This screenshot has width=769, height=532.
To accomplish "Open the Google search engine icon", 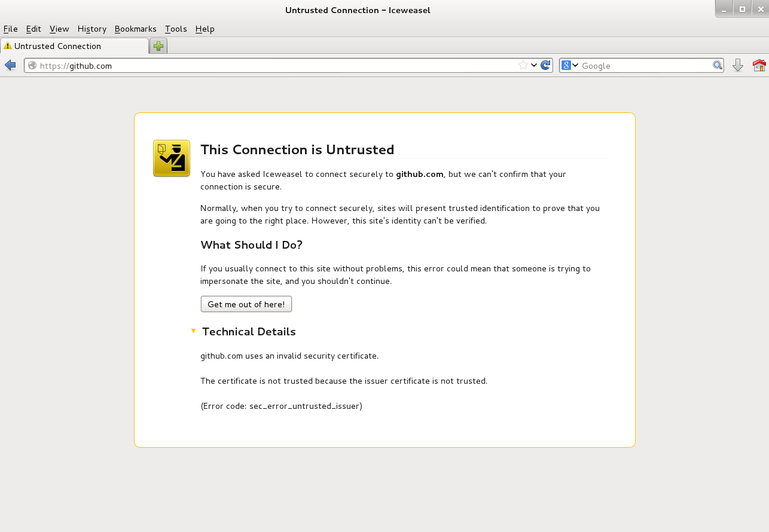I will tap(567, 65).
